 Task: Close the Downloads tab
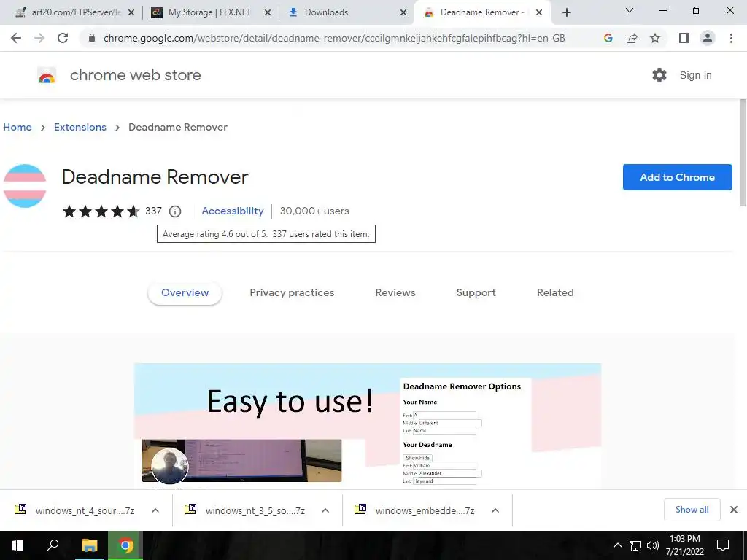(x=403, y=12)
